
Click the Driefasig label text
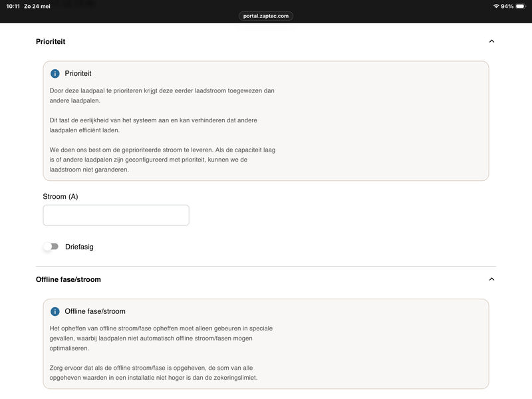79,247
